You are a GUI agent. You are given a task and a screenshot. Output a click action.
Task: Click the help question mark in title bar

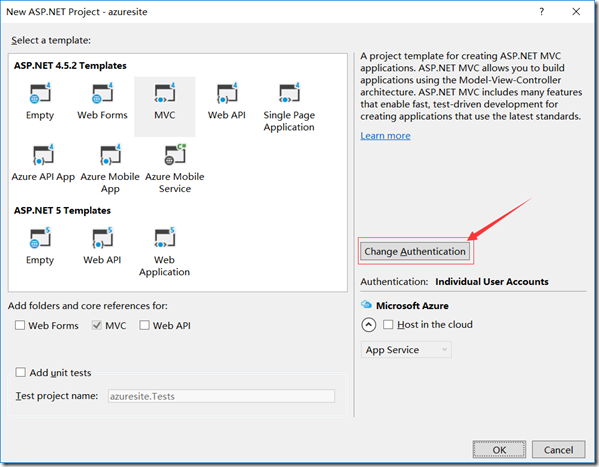click(541, 11)
